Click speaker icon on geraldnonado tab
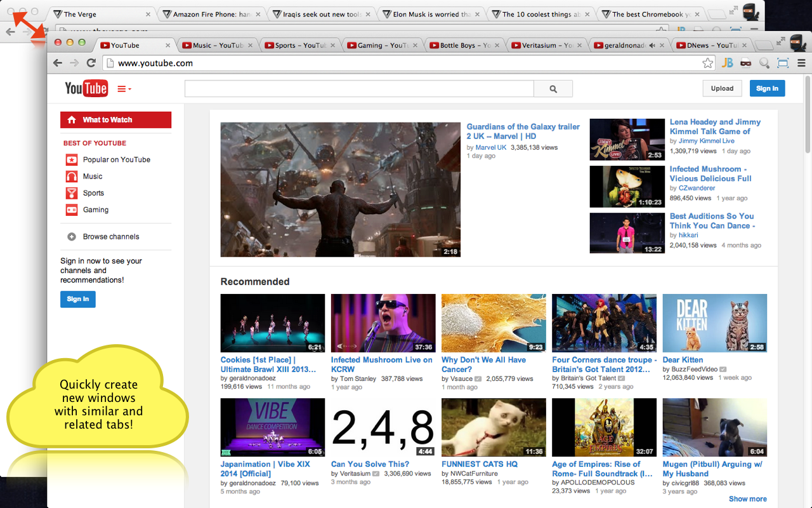 (653, 45)
